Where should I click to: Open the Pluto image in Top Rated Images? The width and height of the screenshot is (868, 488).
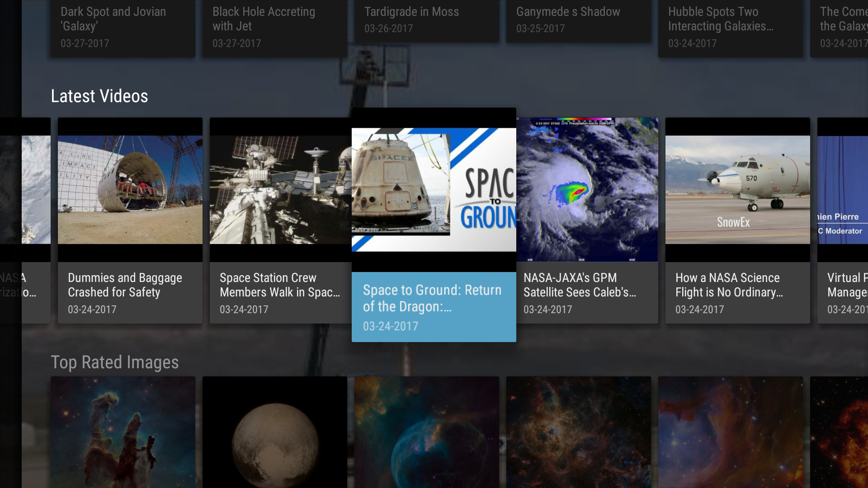(x=274, y=434)
